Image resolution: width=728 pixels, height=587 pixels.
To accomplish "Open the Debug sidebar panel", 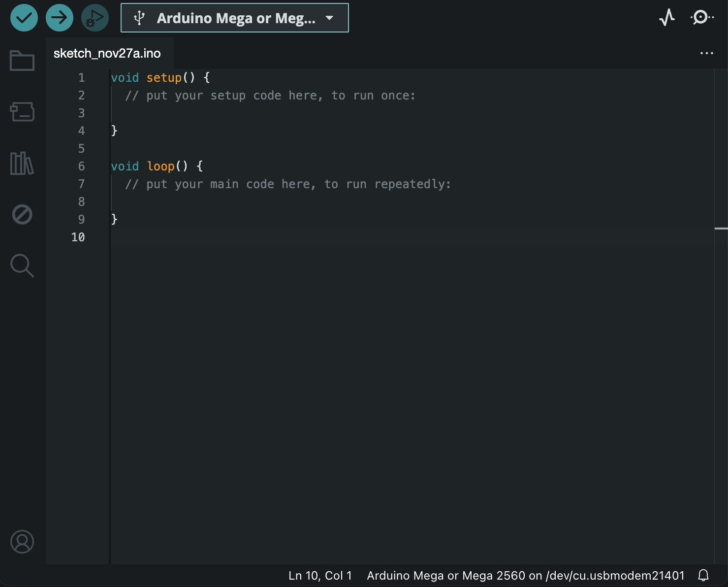I will pos(22,214).
